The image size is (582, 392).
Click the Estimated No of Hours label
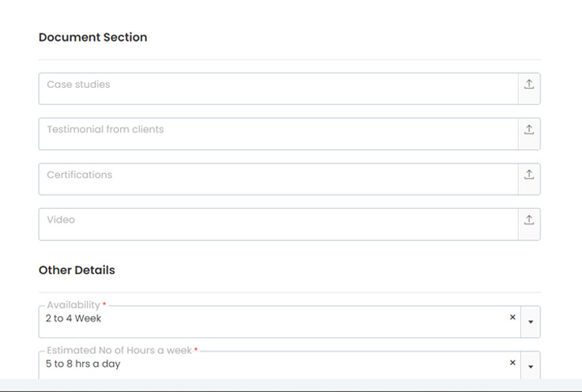point(119,350)
